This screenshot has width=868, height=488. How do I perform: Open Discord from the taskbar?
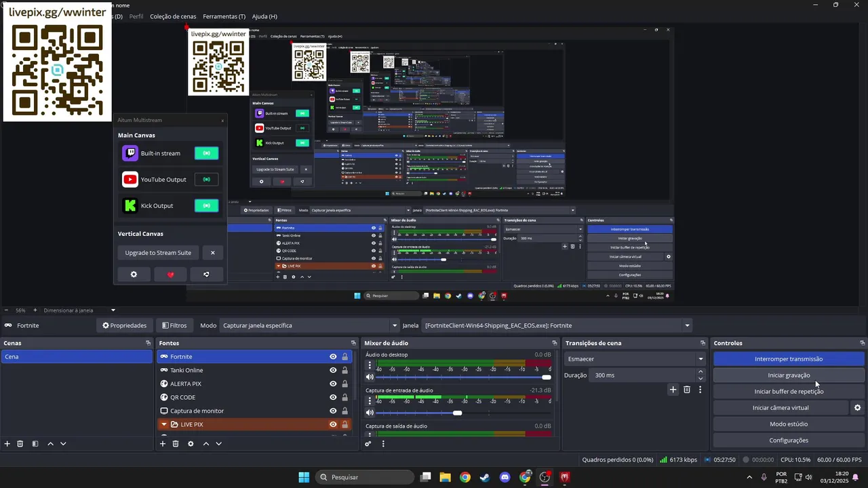[505, 477]
